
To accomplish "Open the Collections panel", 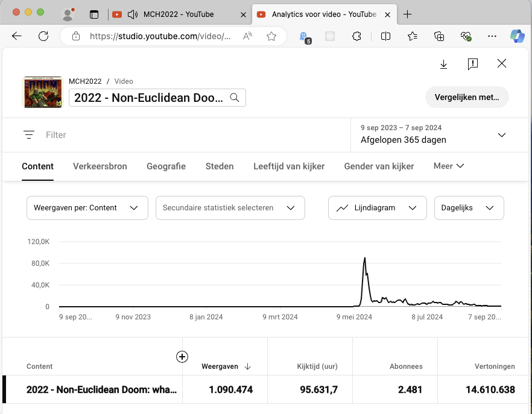I will (x=439, y=36).
